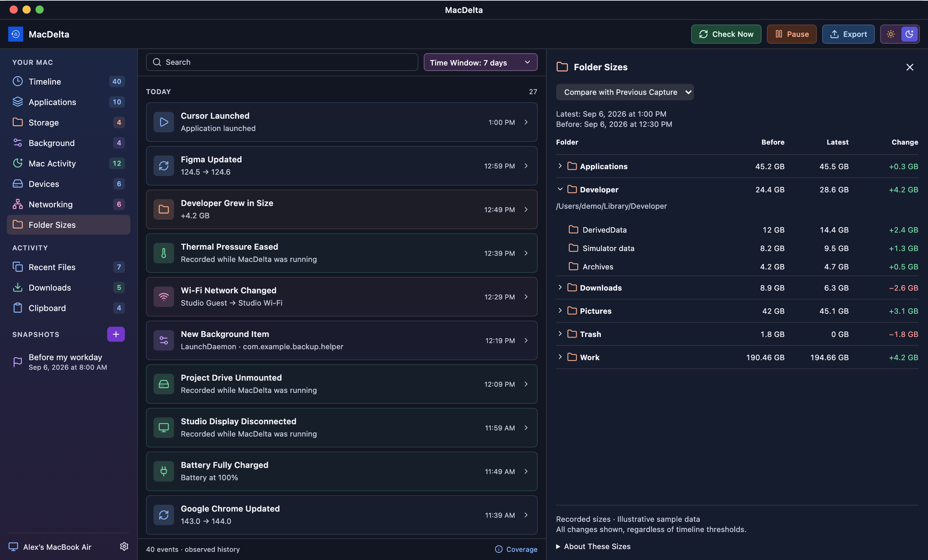
Task: Open the Coverage link
Action: tap(516, 549)
